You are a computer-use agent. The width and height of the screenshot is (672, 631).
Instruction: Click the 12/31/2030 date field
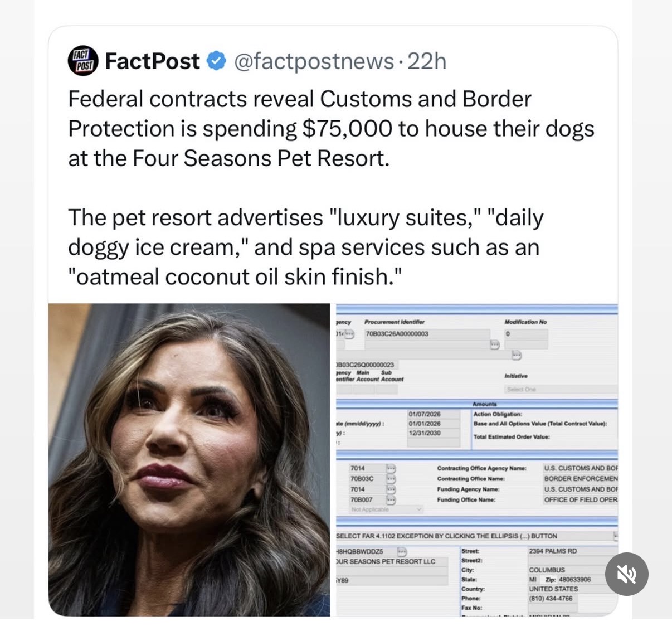coord(432,433)
